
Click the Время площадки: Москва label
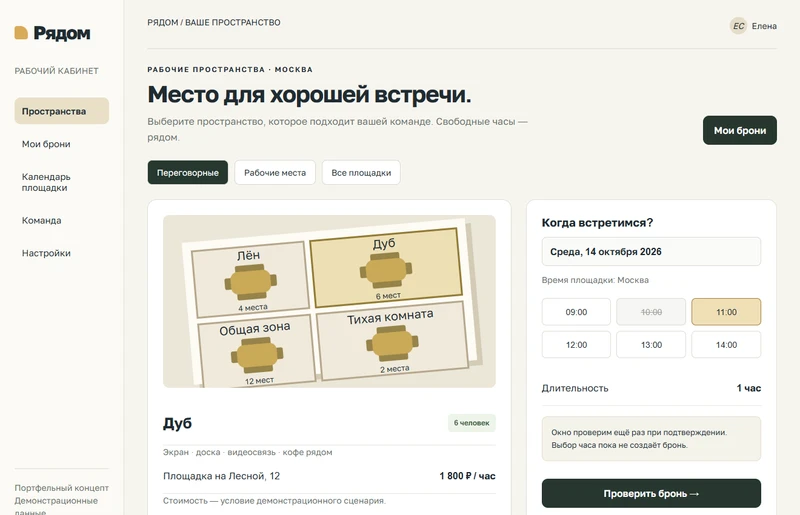pos(595,280)
